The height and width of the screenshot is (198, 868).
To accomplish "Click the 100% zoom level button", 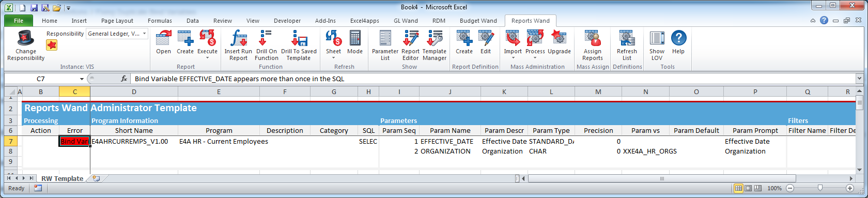I will [774, 188].
